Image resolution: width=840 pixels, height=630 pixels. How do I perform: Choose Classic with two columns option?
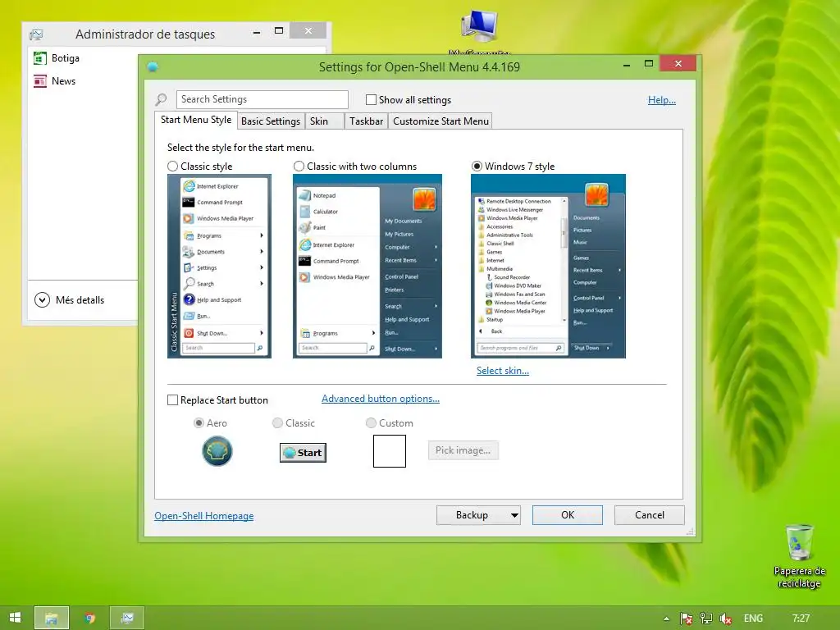299,166
